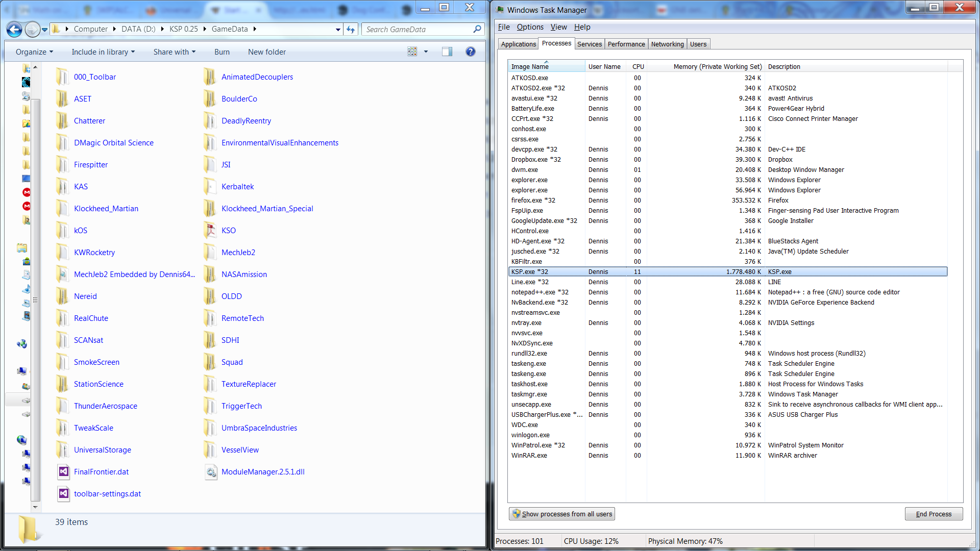The height and width of the screenshot is (551, 980).
Task: Open the Options menu in Task Manager
Action: point(530,27)
